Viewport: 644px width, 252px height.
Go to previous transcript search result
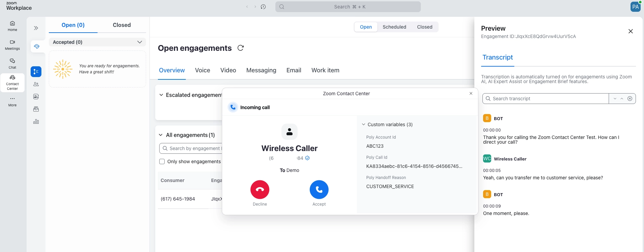(622, 99)
